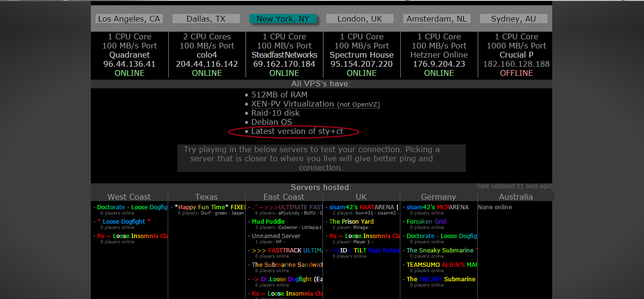Click the '~>>>ULTIMATE FAST' East Coast server

(x=287, y=207)
